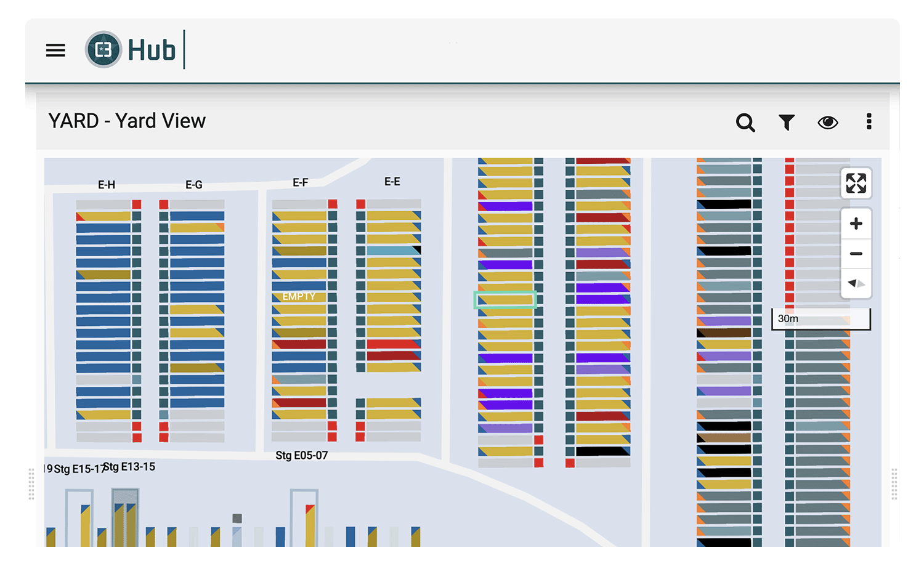Click the right panel drag handle

[894, 484]
